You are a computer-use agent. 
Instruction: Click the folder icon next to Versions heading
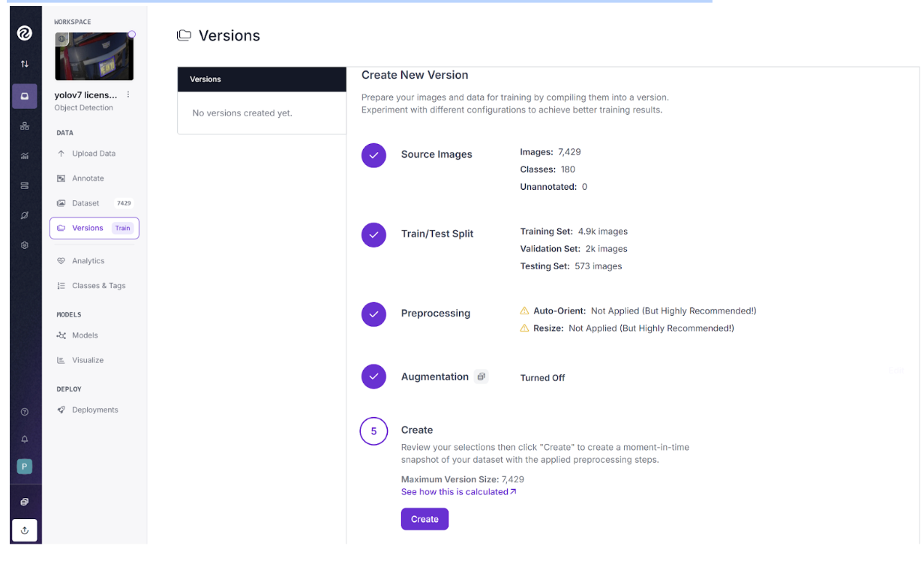(184, 35)
